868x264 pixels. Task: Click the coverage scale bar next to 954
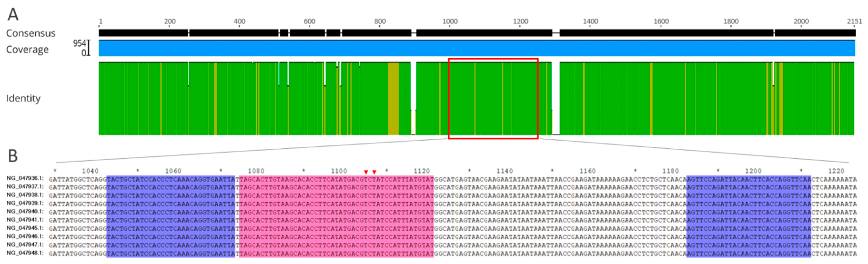89,48
